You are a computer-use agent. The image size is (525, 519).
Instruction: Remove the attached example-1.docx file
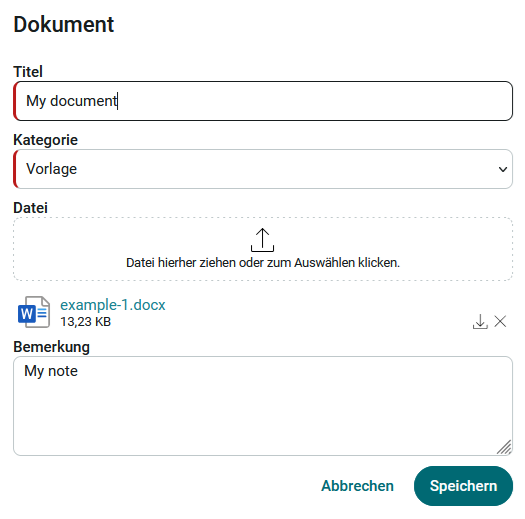500,321
